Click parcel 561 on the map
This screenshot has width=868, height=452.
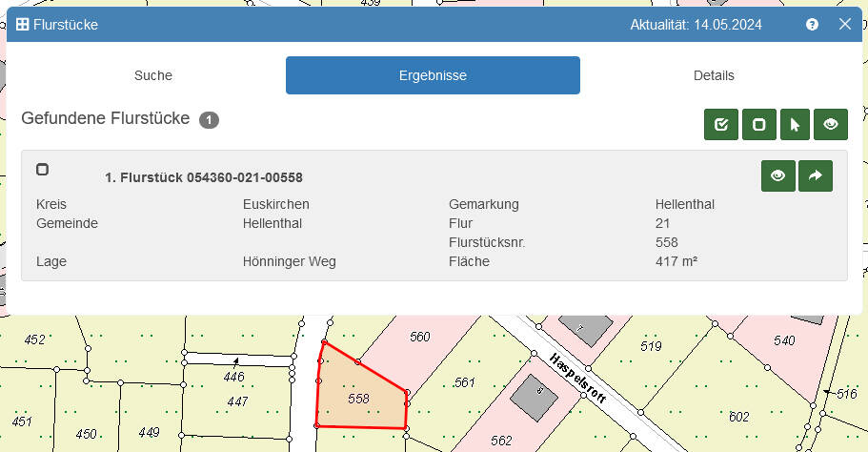click(x=464, y=382)
